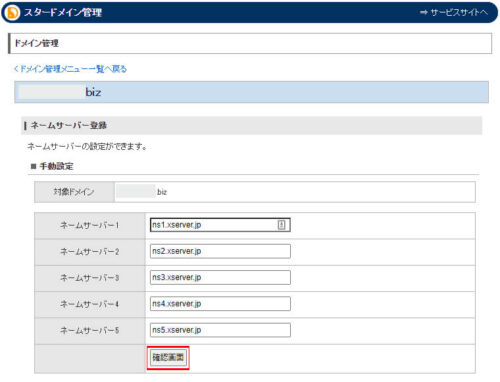Screen dimensions: 500x382
Task: Click the ネームサーバーの設定ができます description text
Action: point(87,146)
